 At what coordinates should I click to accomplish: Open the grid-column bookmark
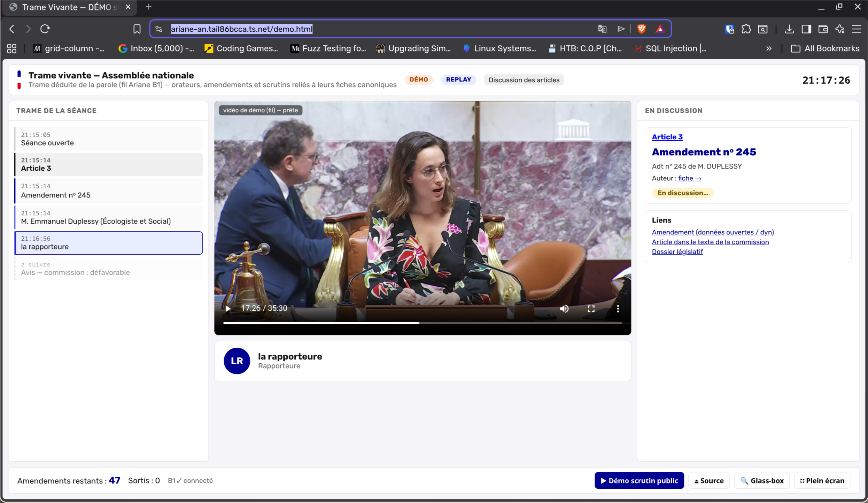(x=69, y=48)
